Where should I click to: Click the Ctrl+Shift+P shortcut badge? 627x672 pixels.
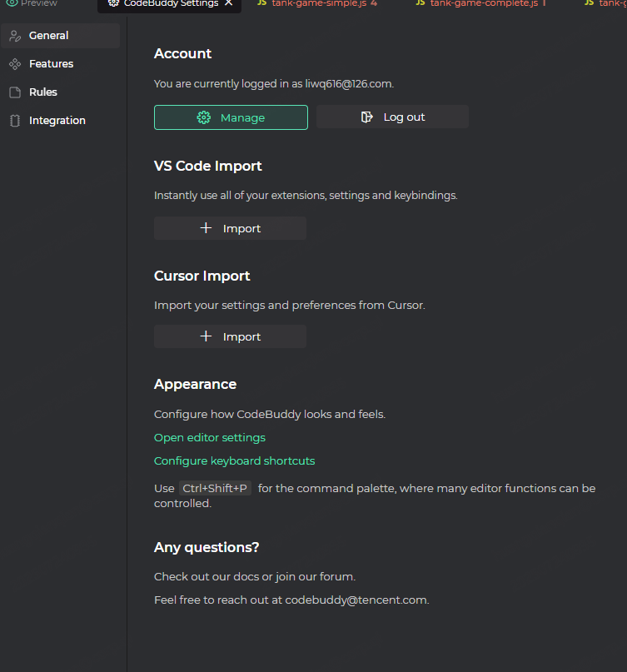point(215,488)
